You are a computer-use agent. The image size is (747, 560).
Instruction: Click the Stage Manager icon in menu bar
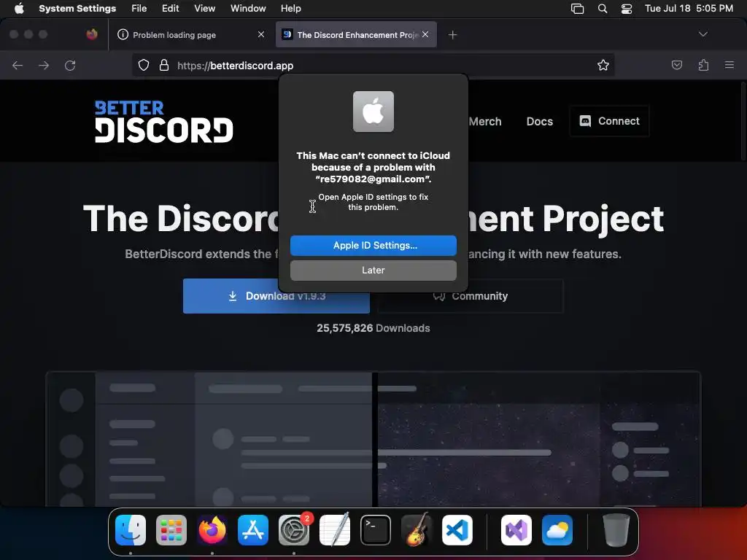tap(578, 9)
